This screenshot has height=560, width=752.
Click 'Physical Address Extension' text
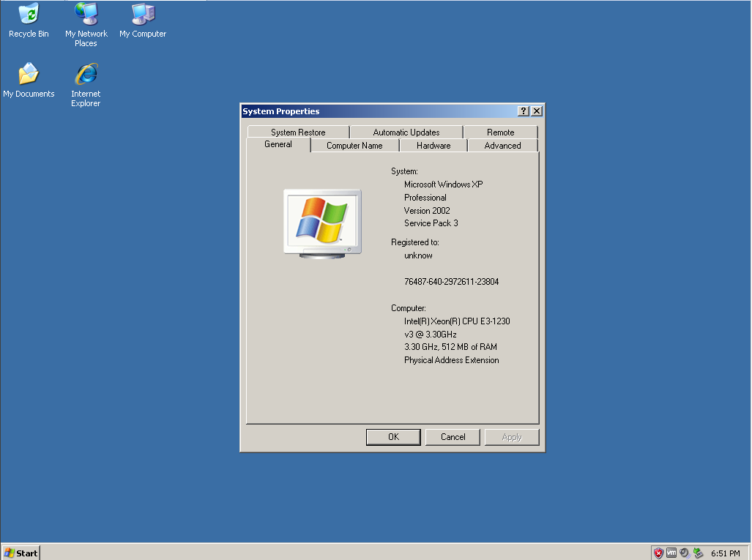[x=451, y=360]
